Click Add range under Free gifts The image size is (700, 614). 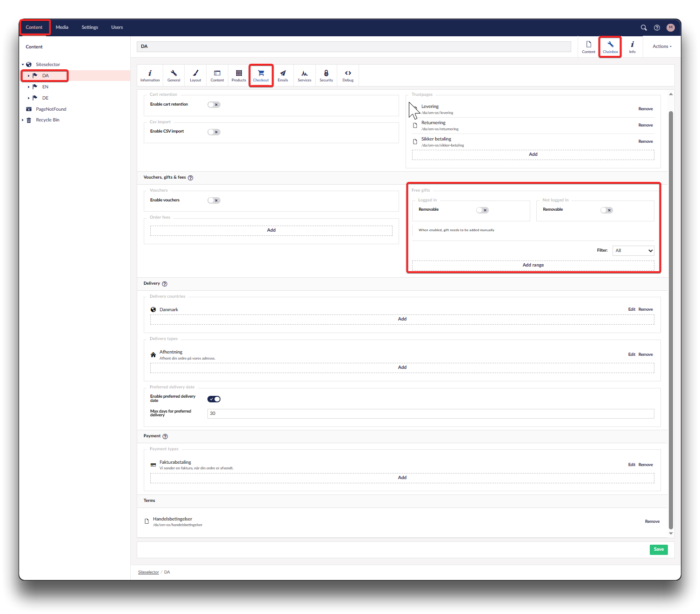[x=533, y=265]
